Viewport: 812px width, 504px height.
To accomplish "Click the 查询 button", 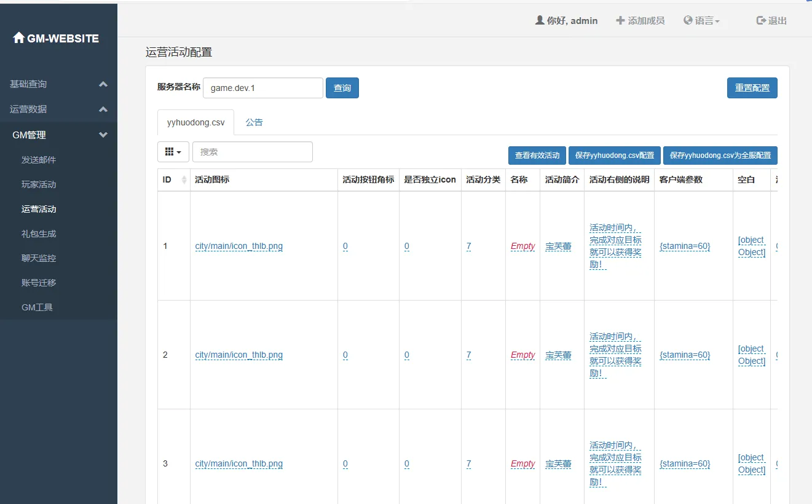I will point(342,88).
